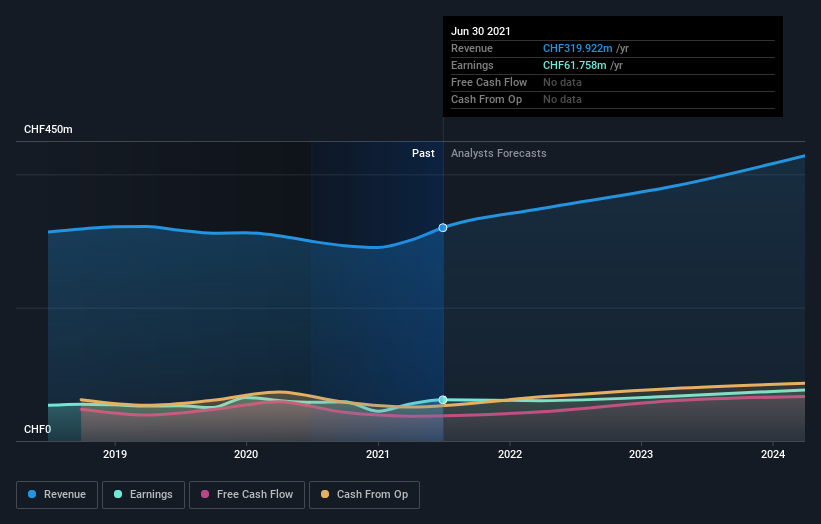Click the orange Cash From Op legend dot

coord(325,494)
